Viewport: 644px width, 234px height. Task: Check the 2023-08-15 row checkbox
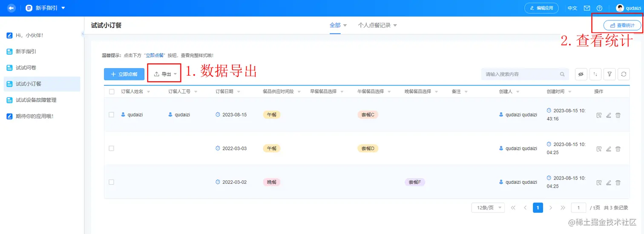[x=112, y=114]
